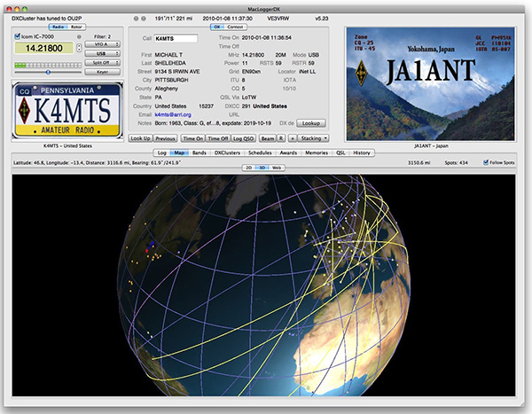This screenshot has height=414, width=532.
Task: Click the plus button beside Stacking
Action: pyautogui.click(x=291, y=138)
